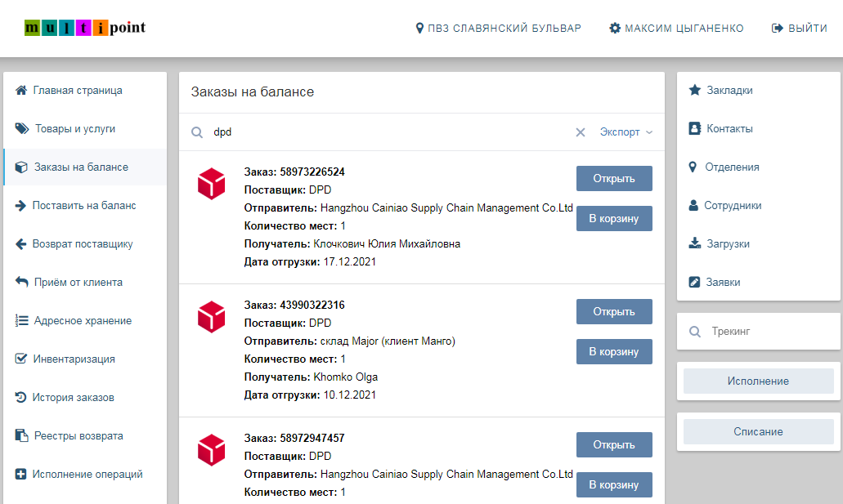Viewport: 843px width, 504px height.
Task: Click the tags icon for Товары и услуги
Action: tap(22, 128)
